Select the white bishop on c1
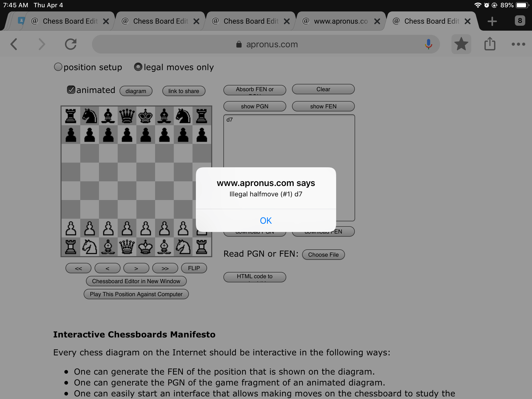Viewport: 532px width, 399px height. click(x=108, y=247)
